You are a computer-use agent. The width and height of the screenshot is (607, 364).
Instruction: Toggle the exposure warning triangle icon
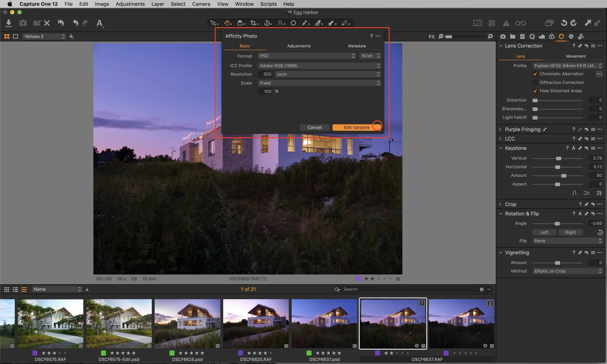506,23
